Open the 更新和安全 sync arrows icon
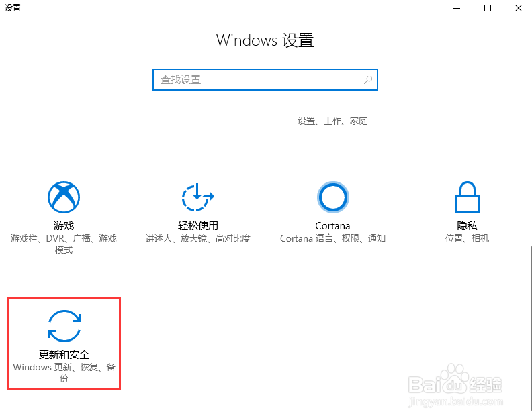Screen dimensions: 532x420 pyautogui.click(x=64, y=326)
